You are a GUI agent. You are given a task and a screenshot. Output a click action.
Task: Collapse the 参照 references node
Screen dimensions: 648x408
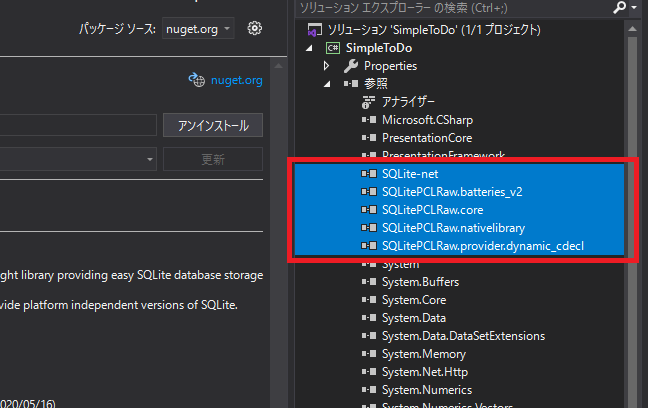[x=326, y=84]
